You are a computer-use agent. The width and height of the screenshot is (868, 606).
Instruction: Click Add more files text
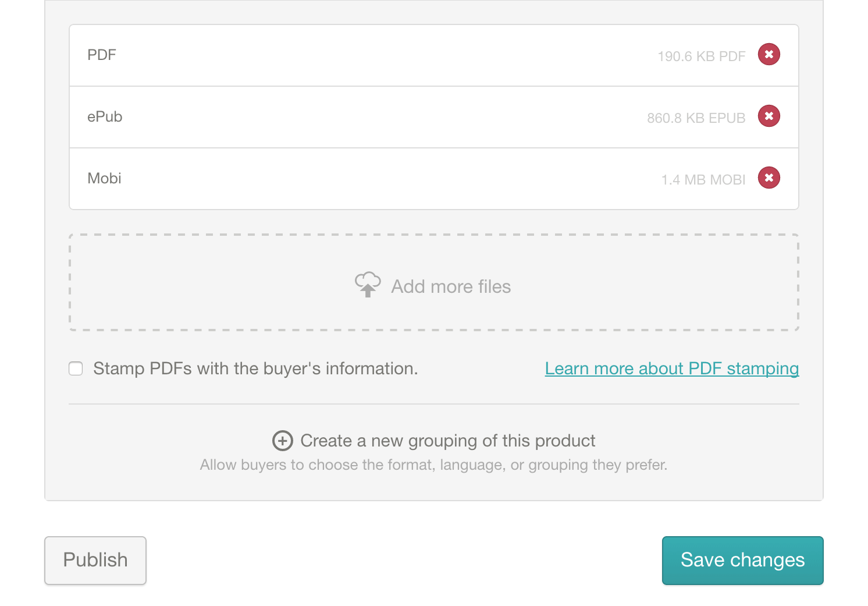click(451, 286)
